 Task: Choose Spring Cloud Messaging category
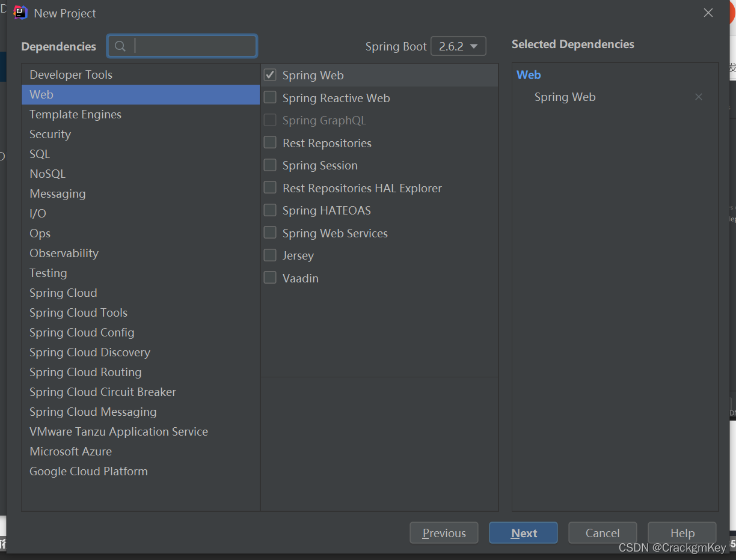tap(141, 412)
